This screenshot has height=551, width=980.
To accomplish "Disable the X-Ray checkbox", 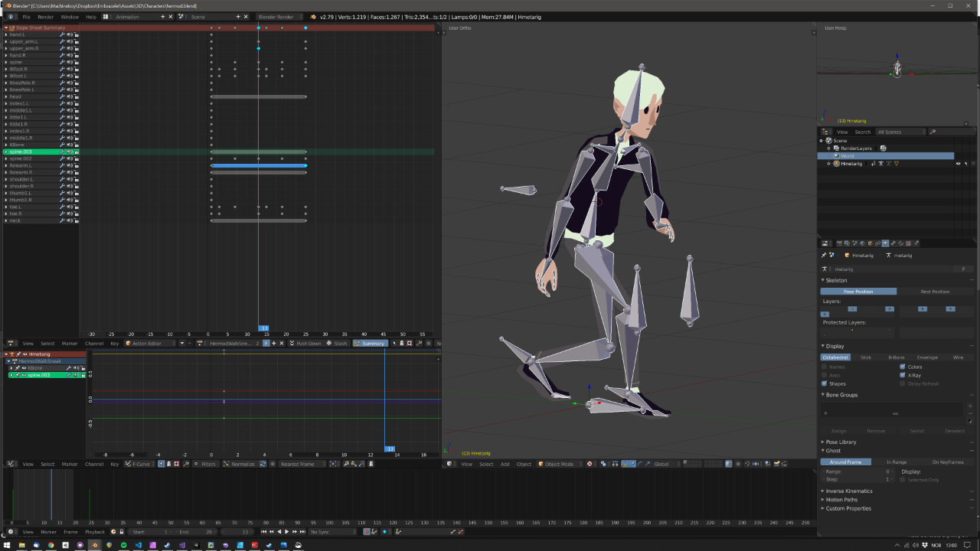I will tap(903, 375).
